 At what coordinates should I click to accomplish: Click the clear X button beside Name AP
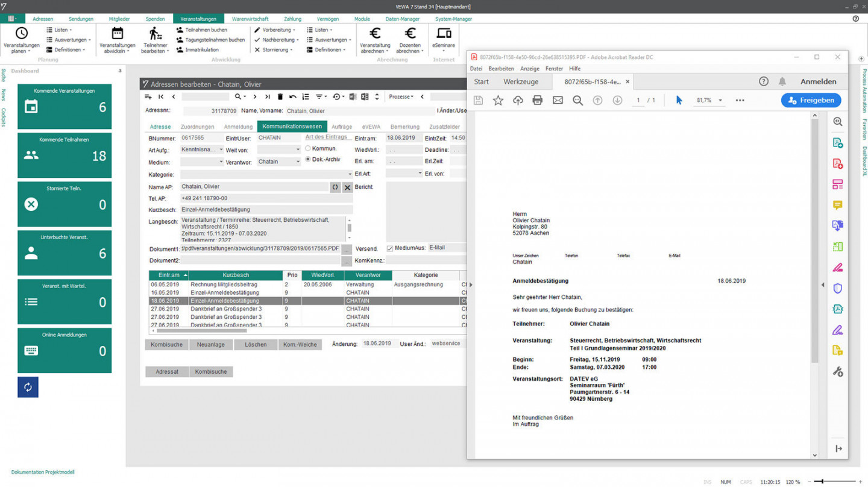click(x=347, y=187)
